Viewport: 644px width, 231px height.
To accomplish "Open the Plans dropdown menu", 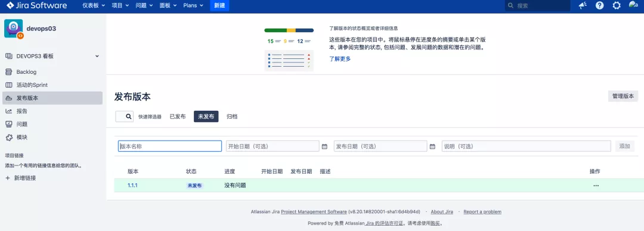I will (193, 6).
